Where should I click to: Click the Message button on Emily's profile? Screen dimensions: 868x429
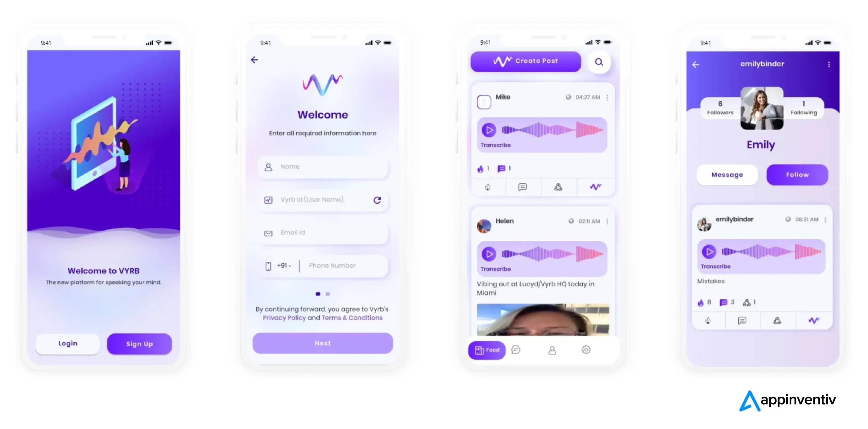[x=727, y=174]
